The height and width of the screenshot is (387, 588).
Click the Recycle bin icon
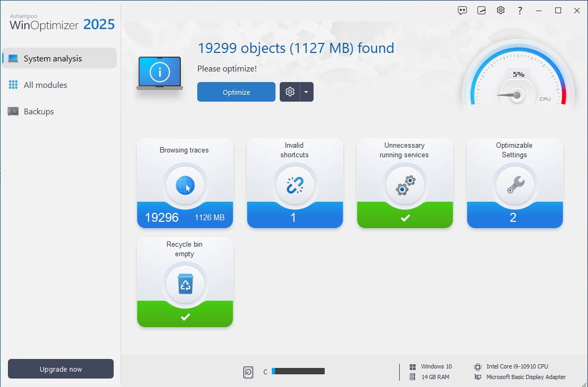pyautogui.click(x=185, y=284)
